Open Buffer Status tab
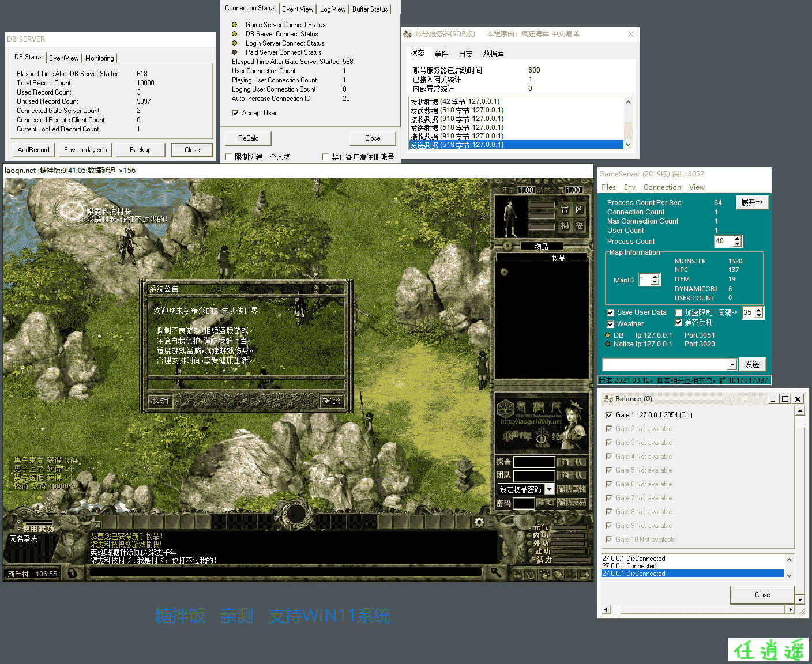This screenshot has height=664, width=812. point(370,9)
